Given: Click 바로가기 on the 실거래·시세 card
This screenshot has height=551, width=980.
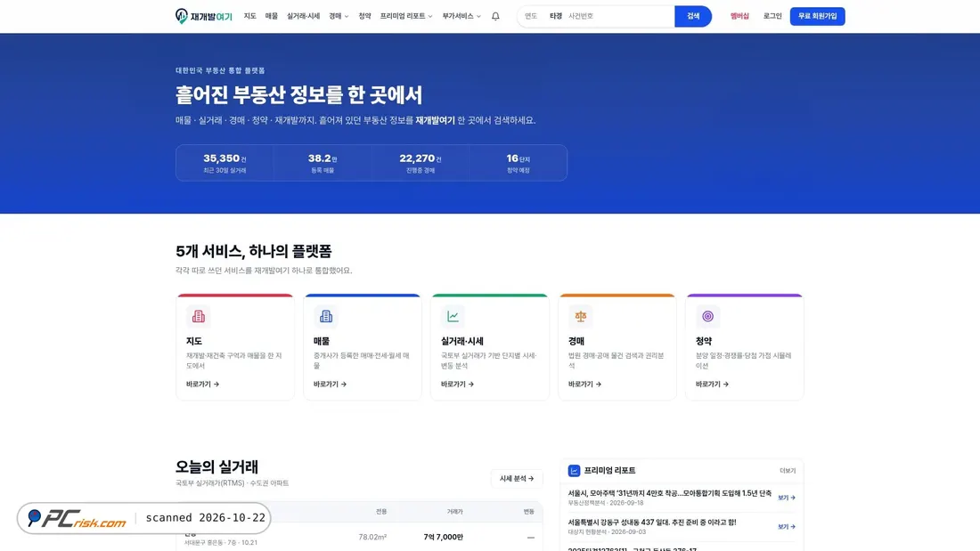Looking at the screenshot, I should (x=458, y=385).
